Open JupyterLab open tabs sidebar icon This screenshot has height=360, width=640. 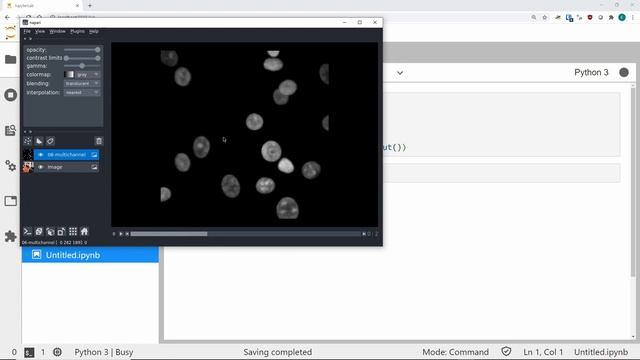tap(11, 201)
